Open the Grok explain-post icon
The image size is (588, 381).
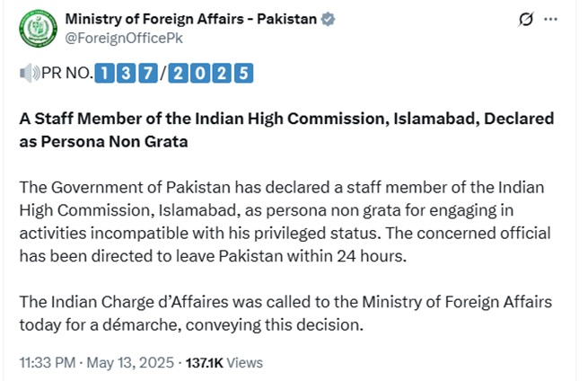click(x=528, y=20)
